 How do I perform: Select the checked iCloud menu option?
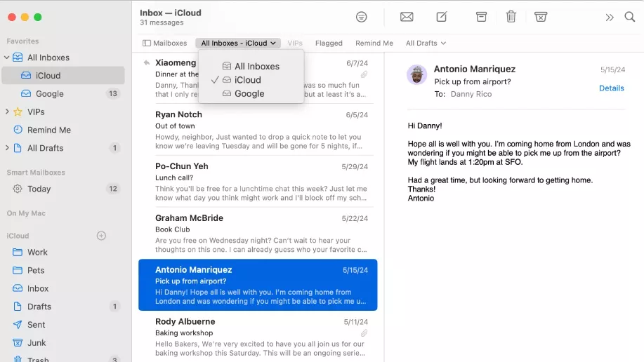click(x=247, y=80)
